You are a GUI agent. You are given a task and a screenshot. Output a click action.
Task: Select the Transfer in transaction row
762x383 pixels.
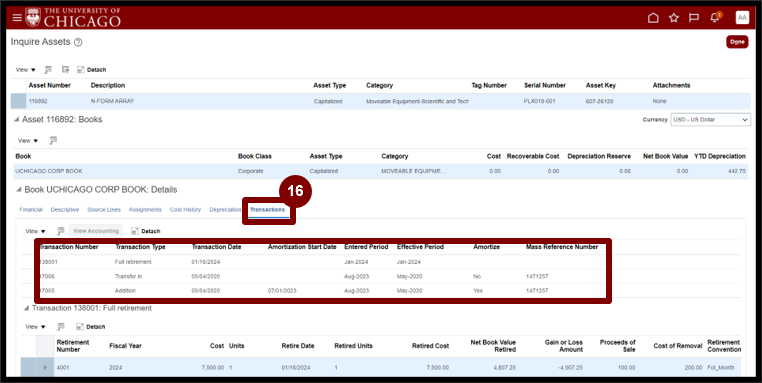click(x=381, y=276)
